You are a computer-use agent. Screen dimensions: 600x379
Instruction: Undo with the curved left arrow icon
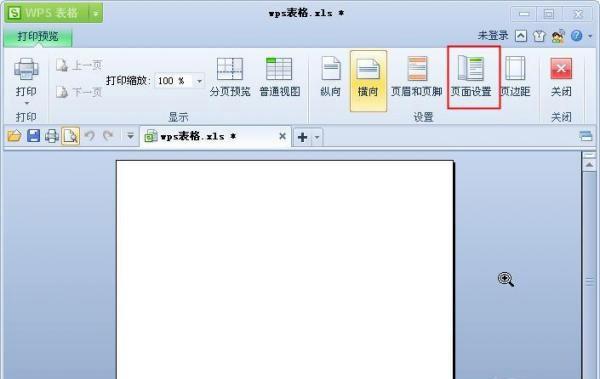click(x=90, y=136)
